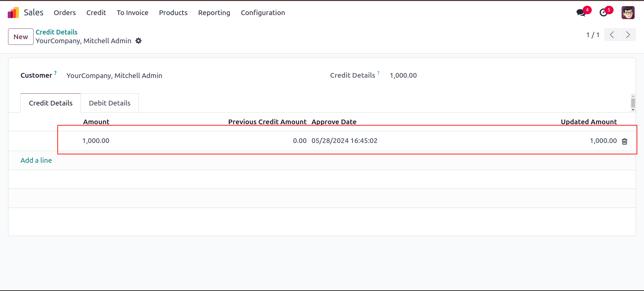The width and height of the screenshot is (644, 291).
Task: Open the Reporting menu
Action: [x=214, y=13]
